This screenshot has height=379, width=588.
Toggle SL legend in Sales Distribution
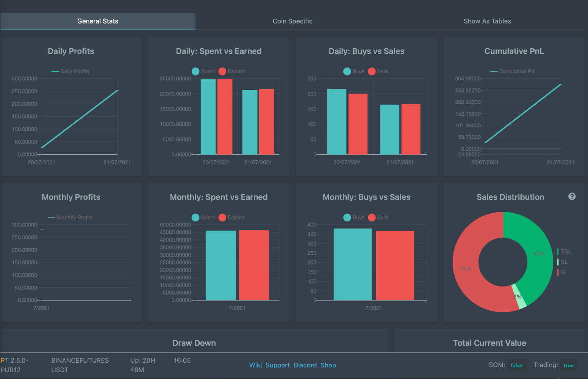(563, 262)
